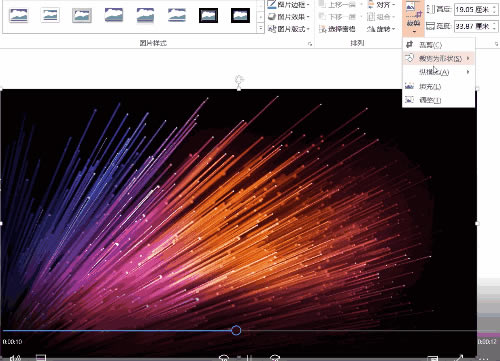The width and height of the screenshot is (500, 361).
Task: Apply the black double-frame picture style
Action: pyautogui.click(x=209, y=15)
